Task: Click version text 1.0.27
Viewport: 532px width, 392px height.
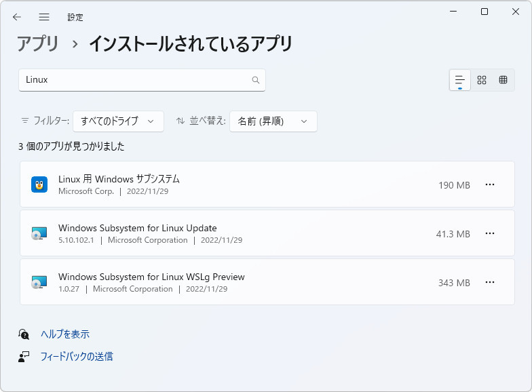Action: (69, 289)
